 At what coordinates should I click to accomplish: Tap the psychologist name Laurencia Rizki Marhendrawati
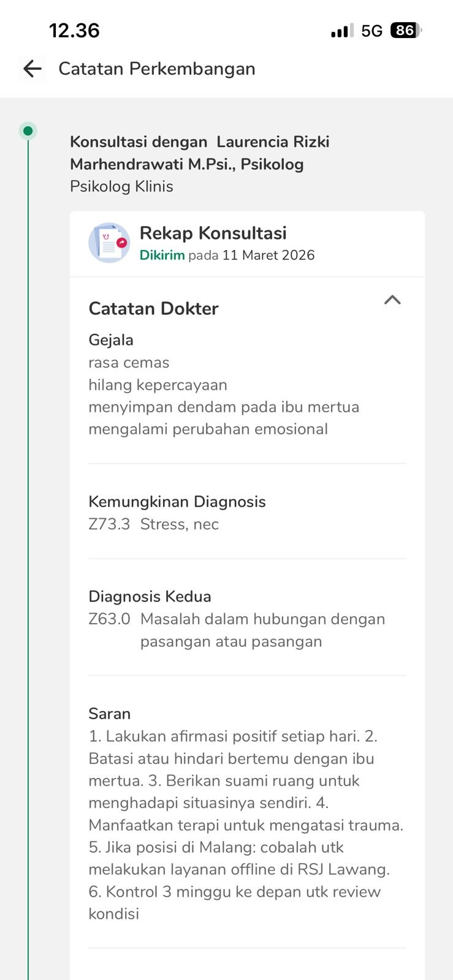pyautogui.click(x=199, y=153)
